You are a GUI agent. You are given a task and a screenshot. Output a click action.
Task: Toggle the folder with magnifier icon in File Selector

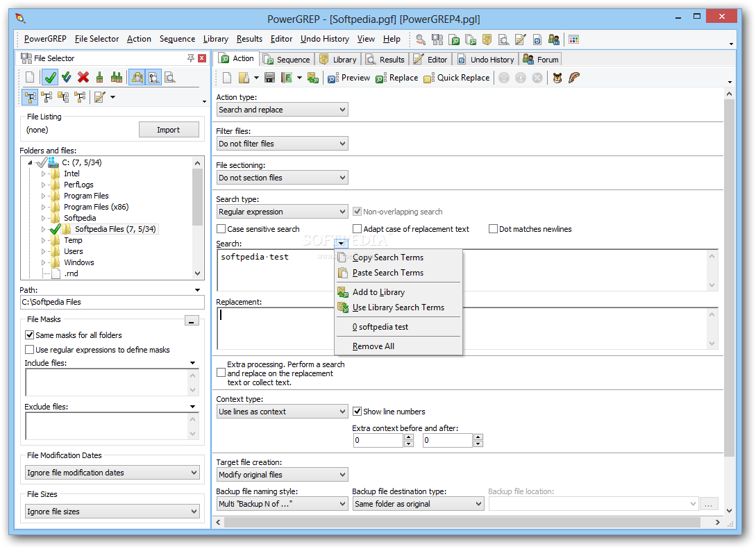(137, 77)
